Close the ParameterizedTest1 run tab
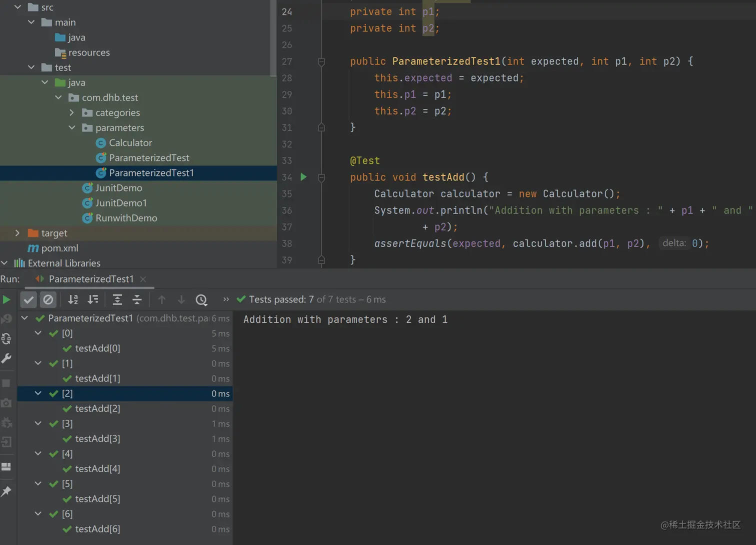This screenshot has width=756, height=545. coord(143,279)
